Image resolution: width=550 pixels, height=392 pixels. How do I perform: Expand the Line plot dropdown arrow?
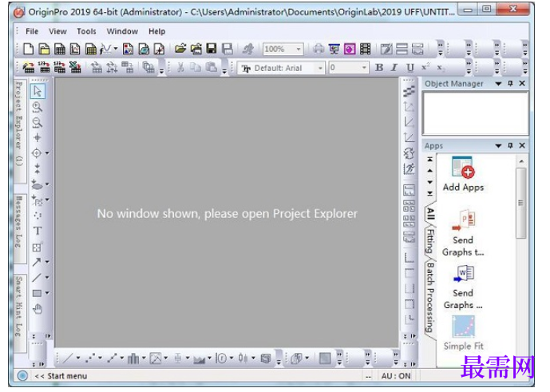tap(78, 358)
